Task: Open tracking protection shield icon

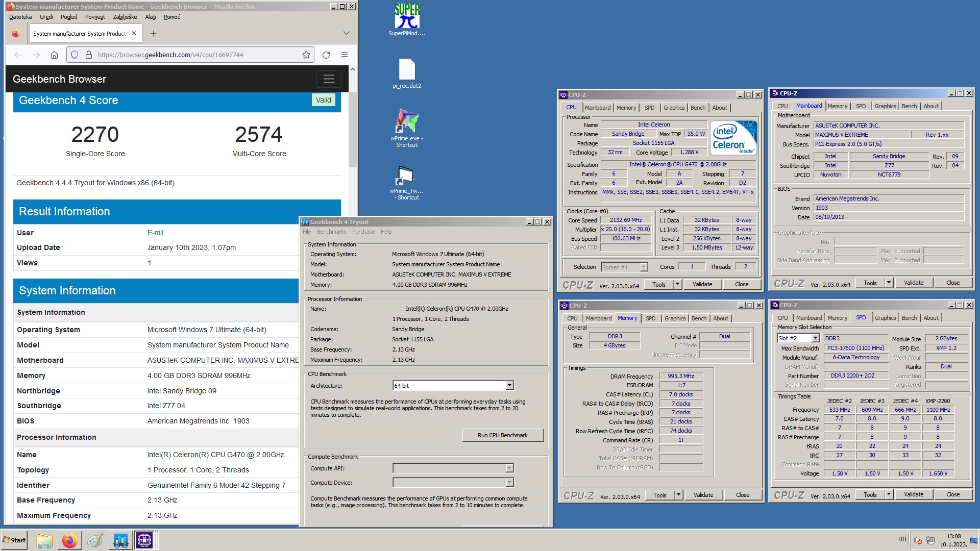Action: tap(75, 55)
